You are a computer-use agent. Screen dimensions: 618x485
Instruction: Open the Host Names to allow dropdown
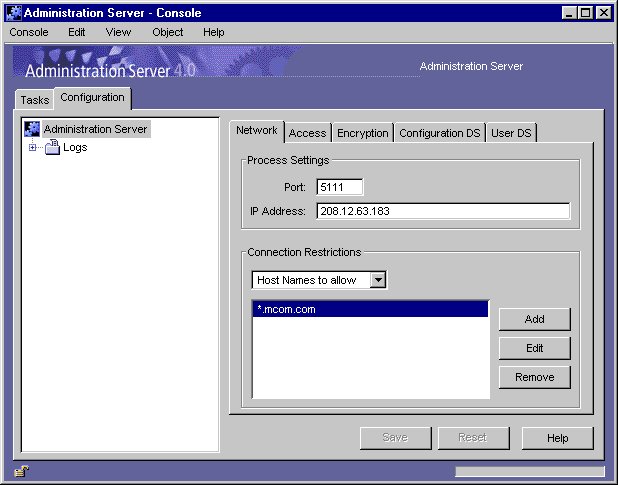point(378,280)
